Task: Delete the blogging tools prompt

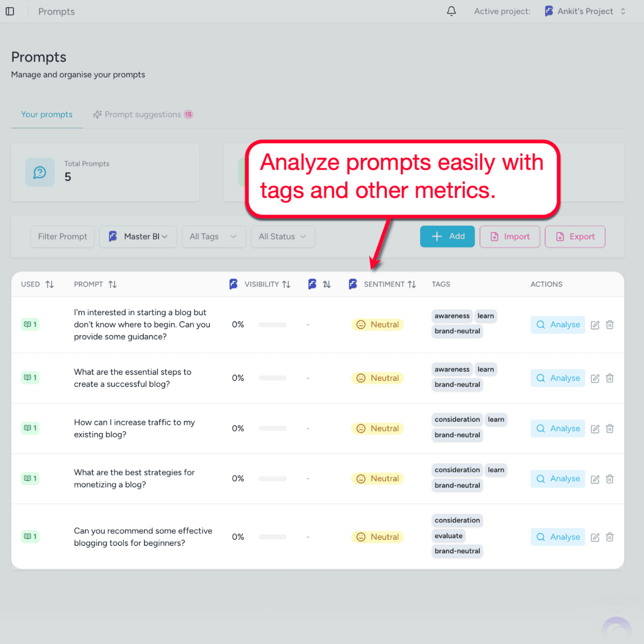Action: click(610, 537)
